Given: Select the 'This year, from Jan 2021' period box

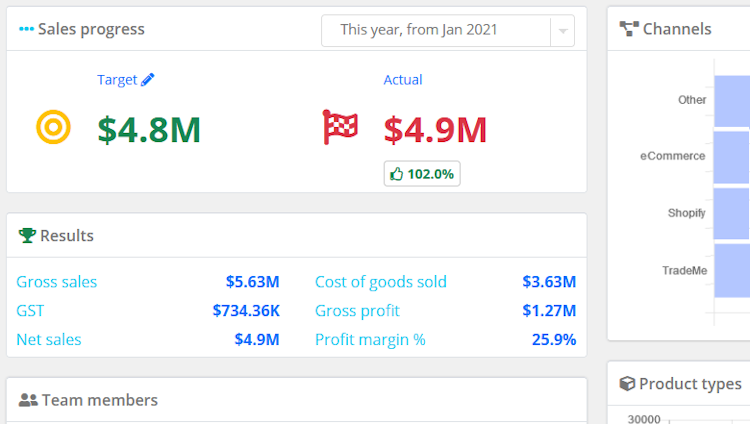Looking at the screenshot, I should click(x=435, y=30).
